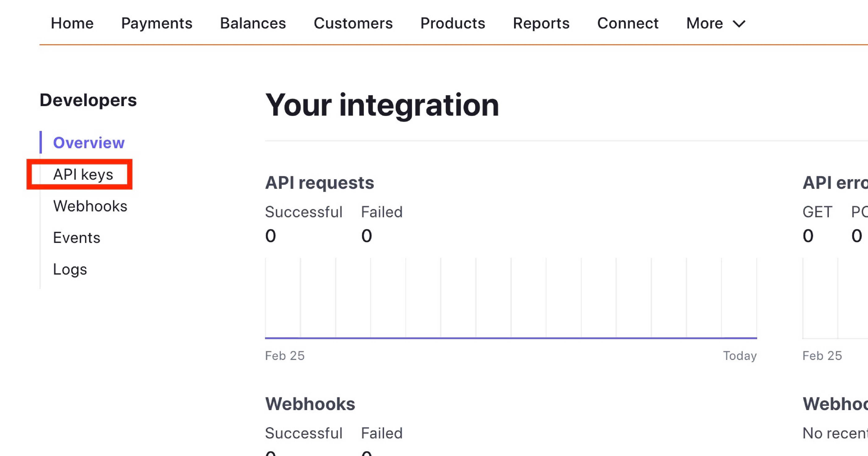Open the Customers section

[x=353, y=24]
